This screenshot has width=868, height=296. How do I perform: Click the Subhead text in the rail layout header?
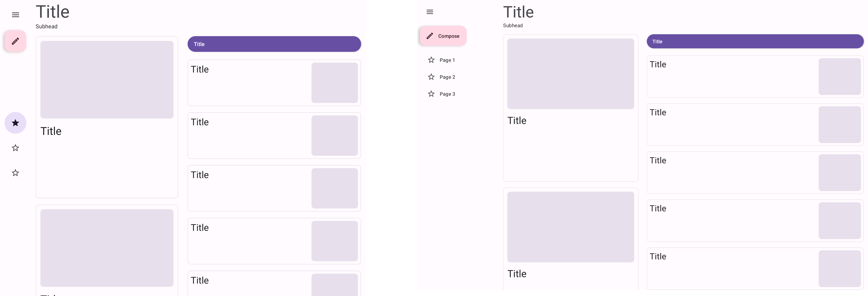46,27
